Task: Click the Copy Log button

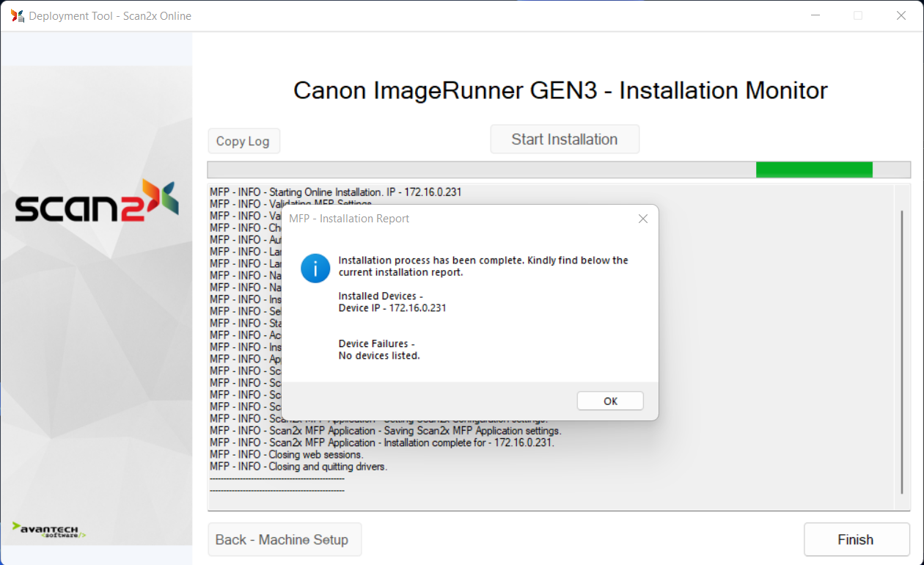Action: (243, 141)
